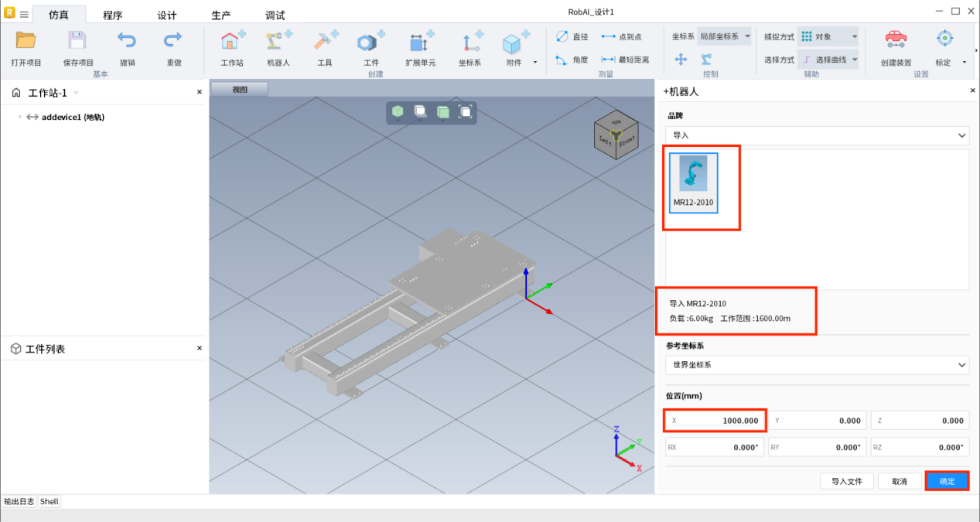Select the Point to Point (点到点) measurement
Screen dimensions: 980x522
coord(622,36)
